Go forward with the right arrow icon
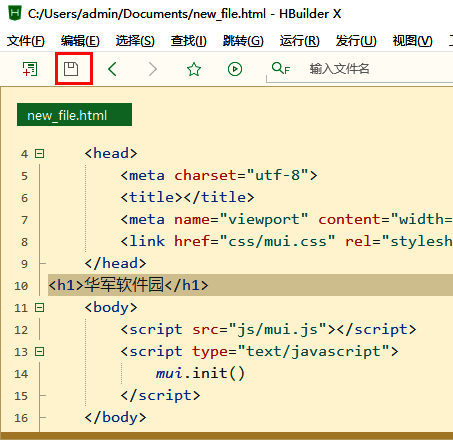Image resolution: width=453 pixels, height=440 pixels. (153, 69)
